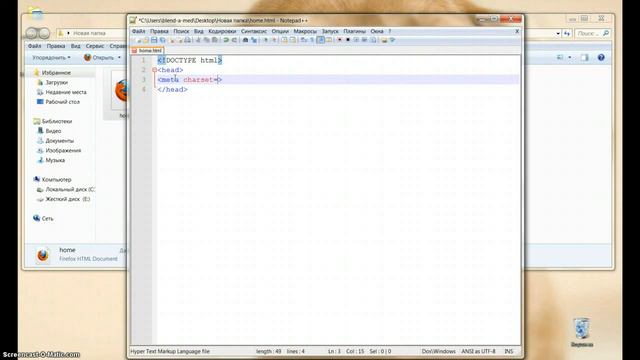Image resolution: width=640 pixels, height=360 pixels.
Task: Click the Explorer Back navigation button
Action: 31,33
